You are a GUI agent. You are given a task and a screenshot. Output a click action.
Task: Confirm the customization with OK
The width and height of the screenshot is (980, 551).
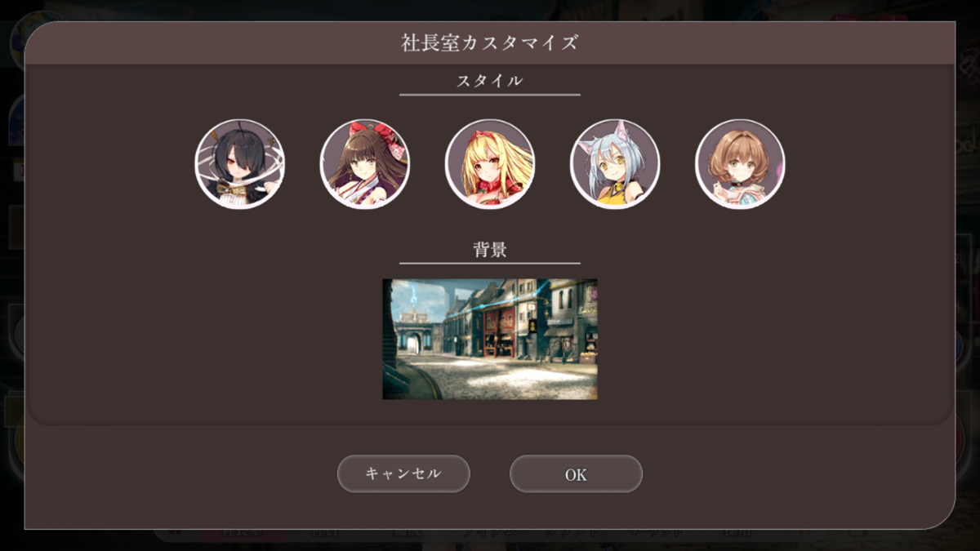pyautogui.click(x=576, y=473)
